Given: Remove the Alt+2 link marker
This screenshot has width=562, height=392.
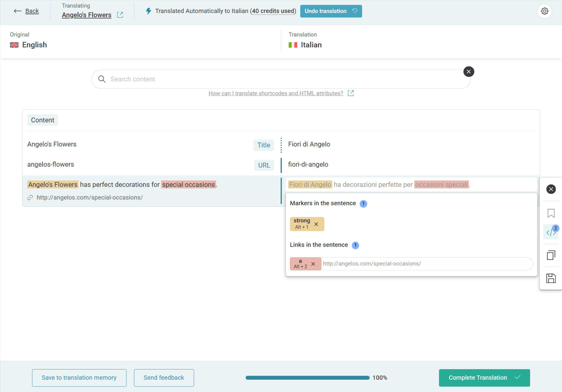Looking at the screenshot, I should (313, 264).
